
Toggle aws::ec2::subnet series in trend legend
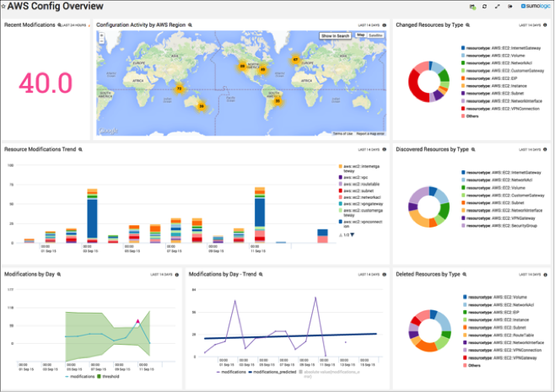(x=356, y=191)
